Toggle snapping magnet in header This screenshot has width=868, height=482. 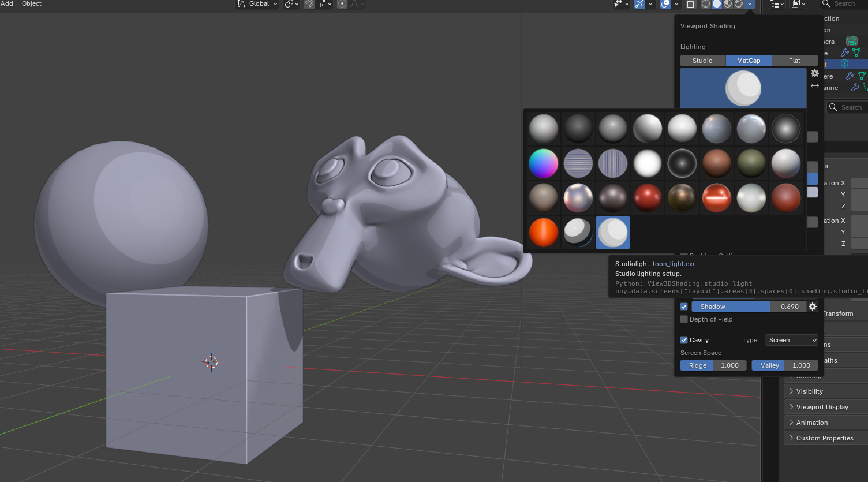[x=309, y=4]
